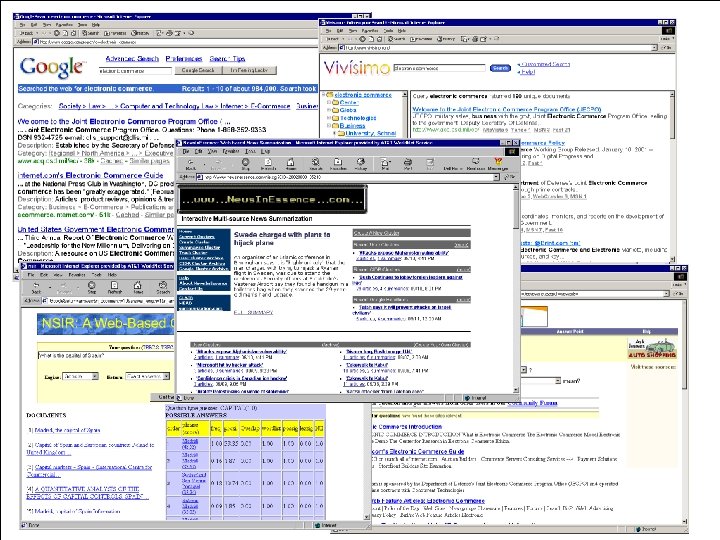The image size is (720, 540).
Task: Expand the Technologies folder in Vivisimo tree
Action: [329, 118]
